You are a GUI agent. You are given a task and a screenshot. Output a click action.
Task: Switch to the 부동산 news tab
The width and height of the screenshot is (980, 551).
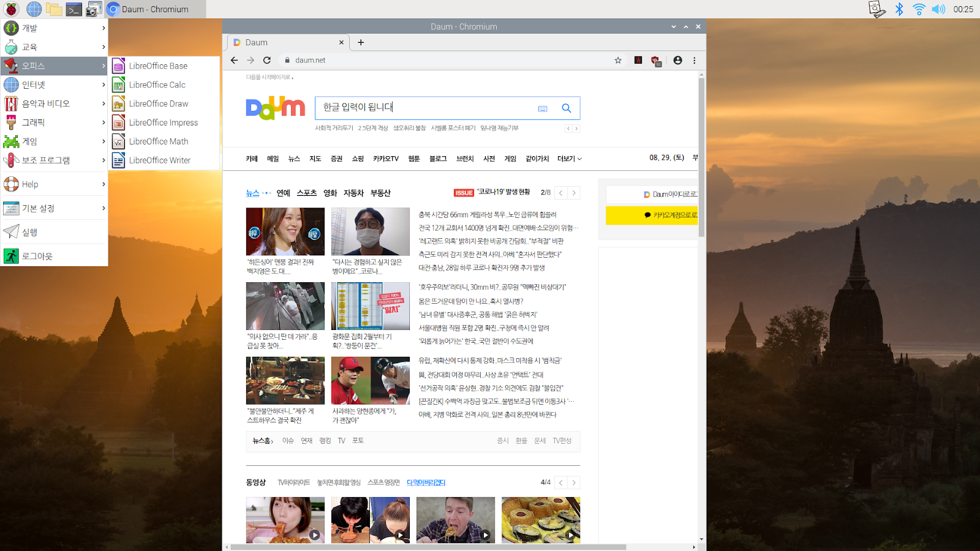click(x=380, y=193)
